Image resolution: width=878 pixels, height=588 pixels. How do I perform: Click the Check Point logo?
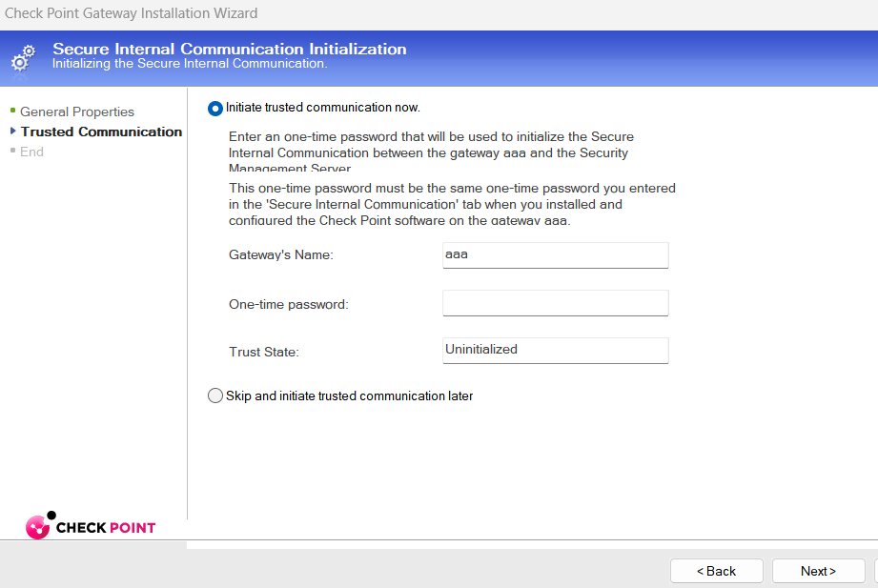point(91,526)
